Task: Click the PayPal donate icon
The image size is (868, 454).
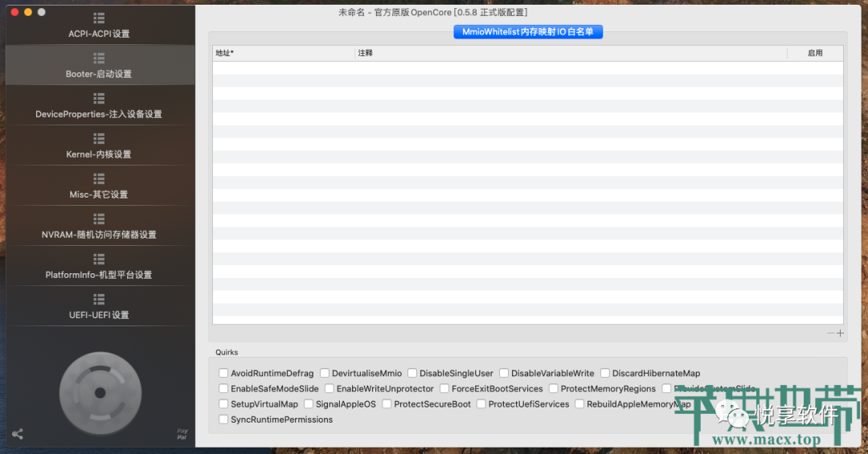Action: tap(182, 434)
